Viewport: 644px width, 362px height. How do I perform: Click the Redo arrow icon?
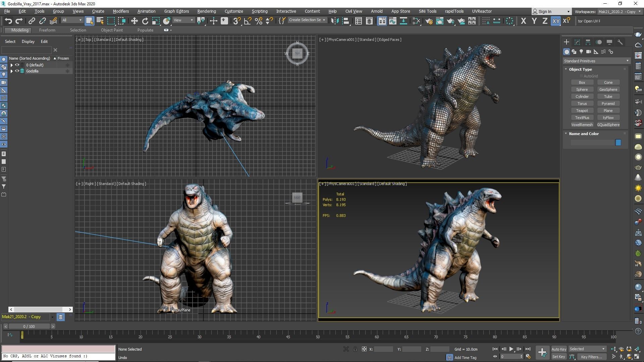[x=19, y=21]
